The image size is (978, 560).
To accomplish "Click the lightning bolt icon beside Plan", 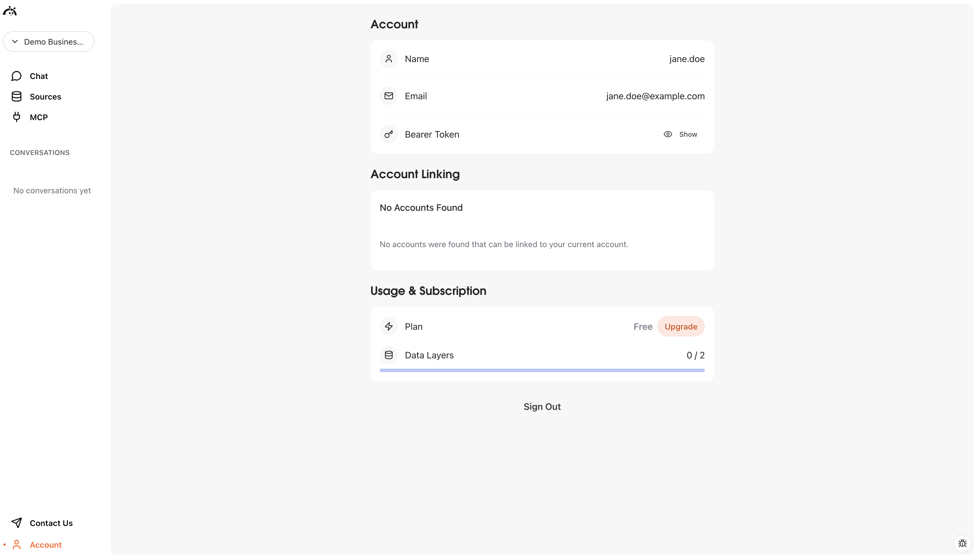I will tap(388, 326).
